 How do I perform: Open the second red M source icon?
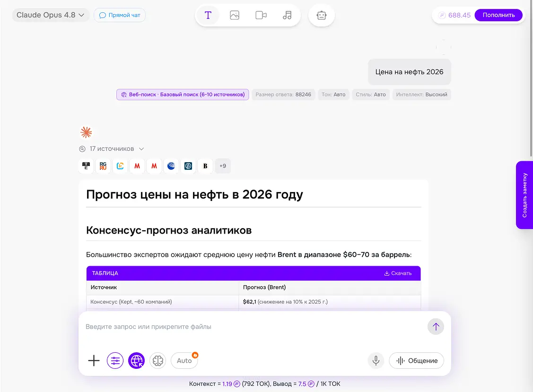(154, 166)
